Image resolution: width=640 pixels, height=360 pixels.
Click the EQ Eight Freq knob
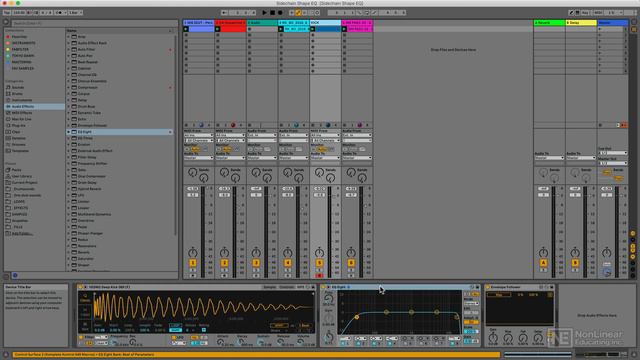click(x=328, y=299)
